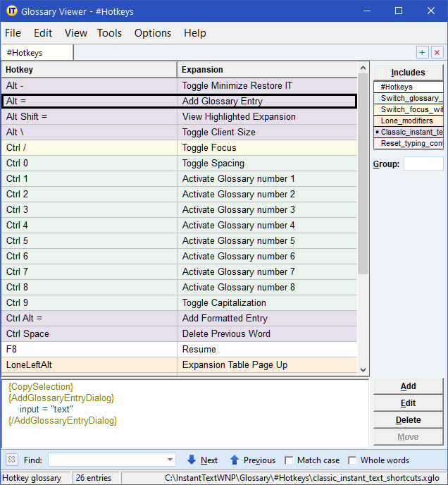Select the 'Toggle Spacing' expansion cell
This screenshot has width=448, height=485.
(268, 163)
